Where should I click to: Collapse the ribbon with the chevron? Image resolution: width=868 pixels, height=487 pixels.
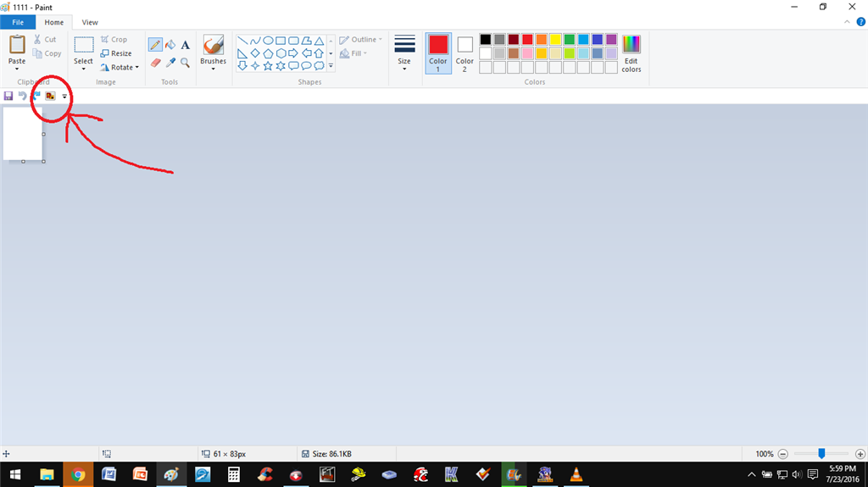pos(847,22)
